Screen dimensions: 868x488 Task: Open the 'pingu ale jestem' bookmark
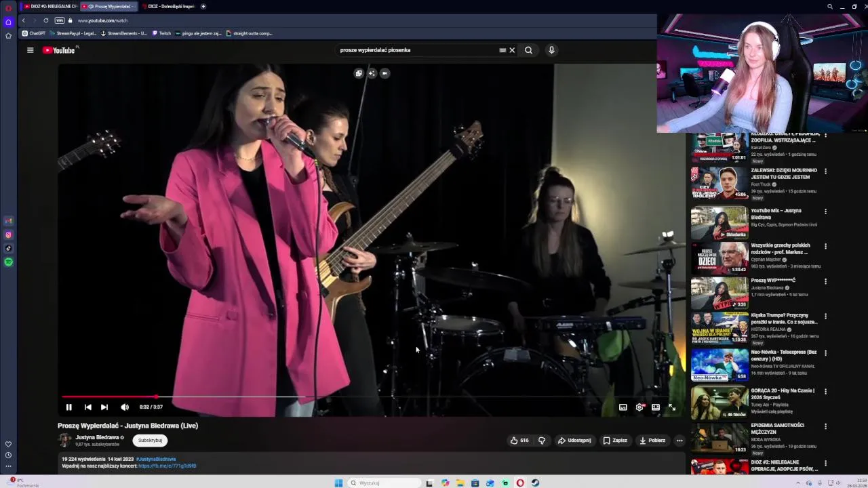coord(198,33)
